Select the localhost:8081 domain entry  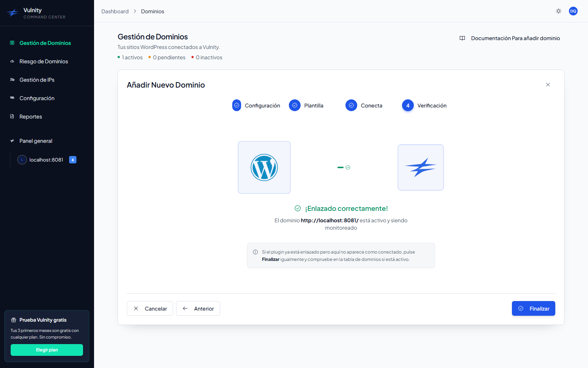point(46,160)
